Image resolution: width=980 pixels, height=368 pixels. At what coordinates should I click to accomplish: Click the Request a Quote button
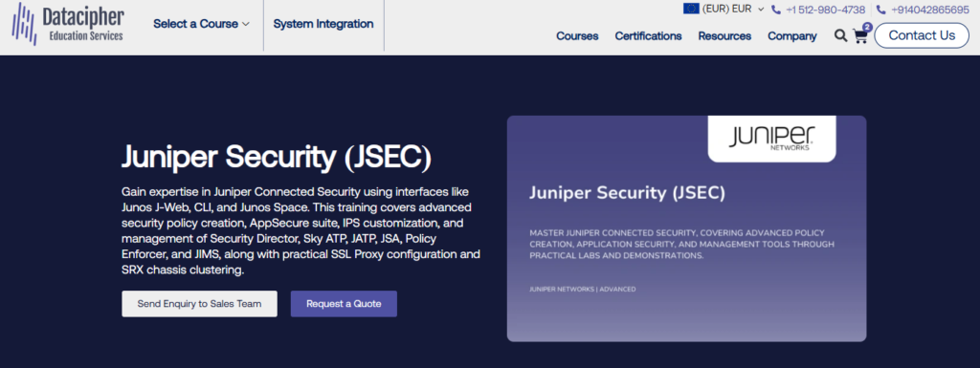344,304
